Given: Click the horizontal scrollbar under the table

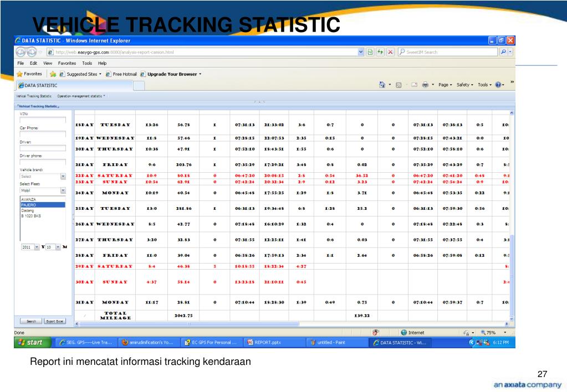Looking at the screenshot, I should click(x=292, y=324).
